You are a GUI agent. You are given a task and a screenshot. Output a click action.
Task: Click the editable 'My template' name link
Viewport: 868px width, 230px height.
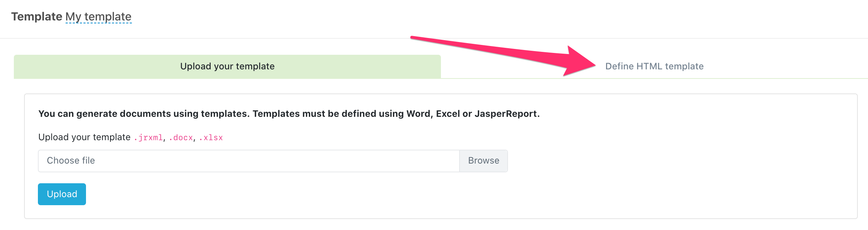[98, 17]
